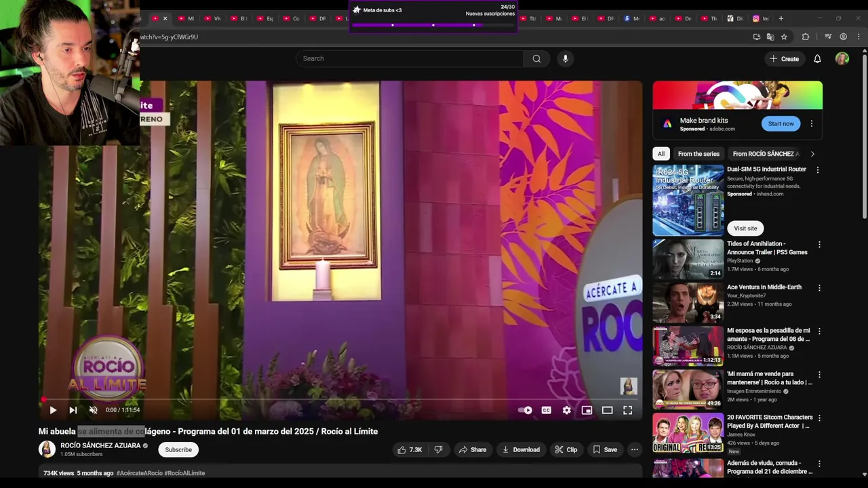This screenshot has width=868, height=488.
Task: Open the player settings gear
Action: (x=567, y=410)
